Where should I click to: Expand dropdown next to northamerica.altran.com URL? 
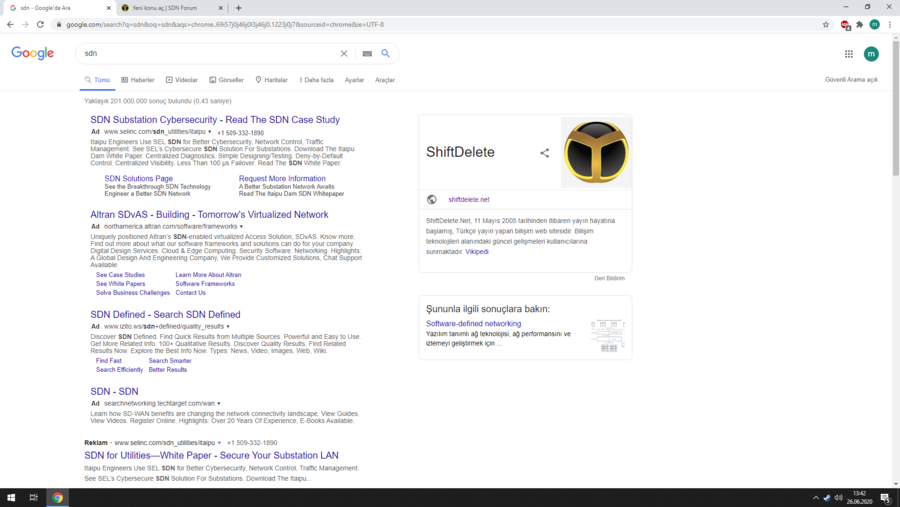pos(241,227)
